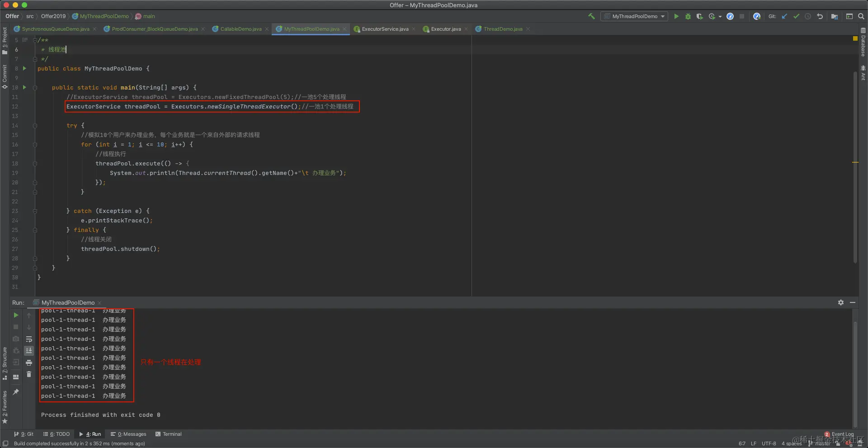The image size is (868, 448).
Task: Open the LF line separator selector
Action: pyautogui.click(x=754, y=443)
